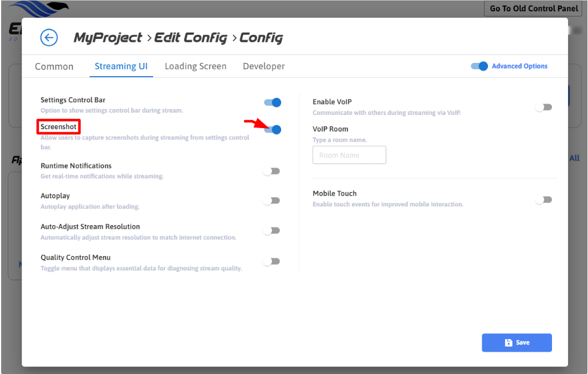The image size is (588, 374).
Task: Click the VoIP Room Name input field
Action: click(x=349, y=155)
